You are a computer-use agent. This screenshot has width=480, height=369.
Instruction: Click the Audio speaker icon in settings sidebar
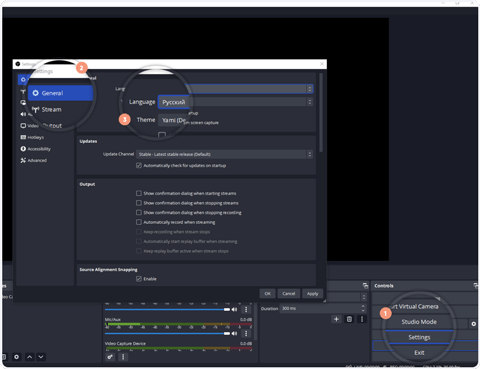point(23,114)
